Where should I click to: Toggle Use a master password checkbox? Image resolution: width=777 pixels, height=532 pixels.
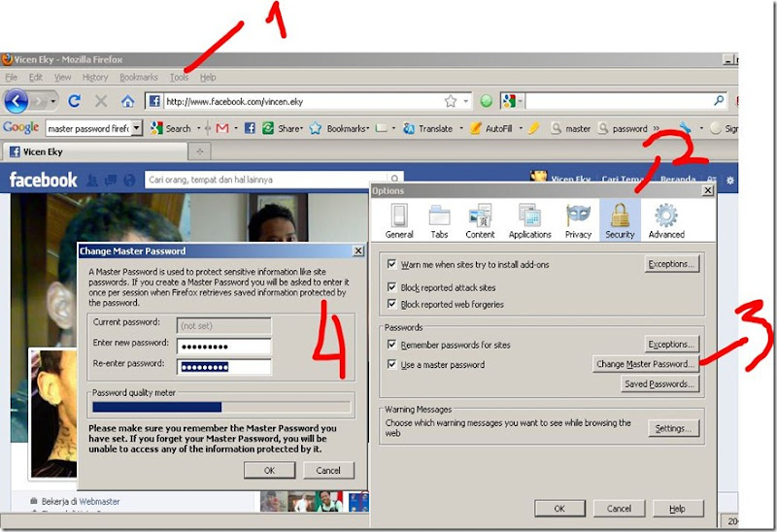(391, 364)
